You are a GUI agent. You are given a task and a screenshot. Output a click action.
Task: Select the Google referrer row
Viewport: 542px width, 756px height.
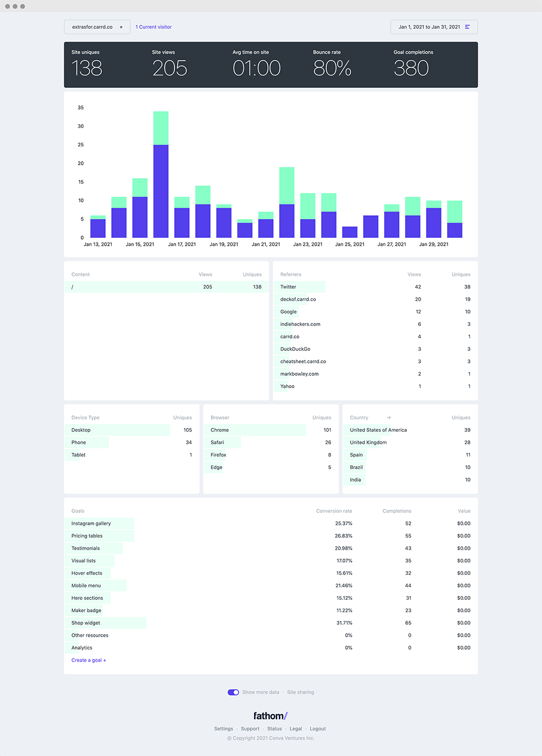point(375,312)
